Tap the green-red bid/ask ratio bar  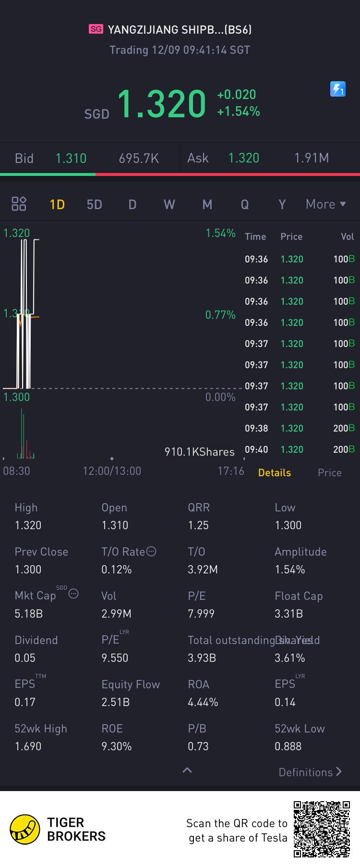180,174
